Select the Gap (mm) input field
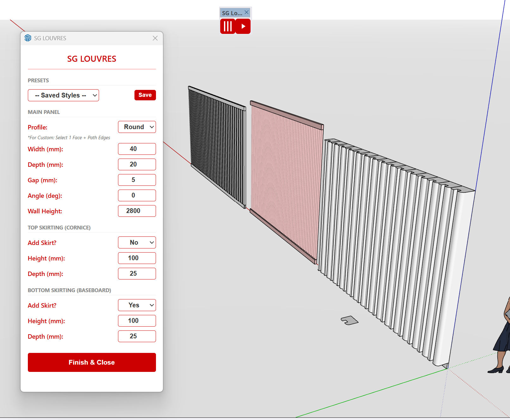The image size is (510, 420). point(137,180)
